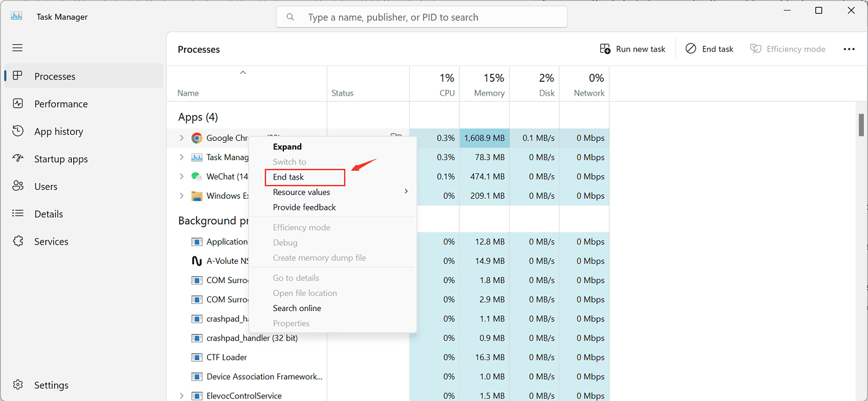Open the Processes page in the sidebar

(84, 76)
